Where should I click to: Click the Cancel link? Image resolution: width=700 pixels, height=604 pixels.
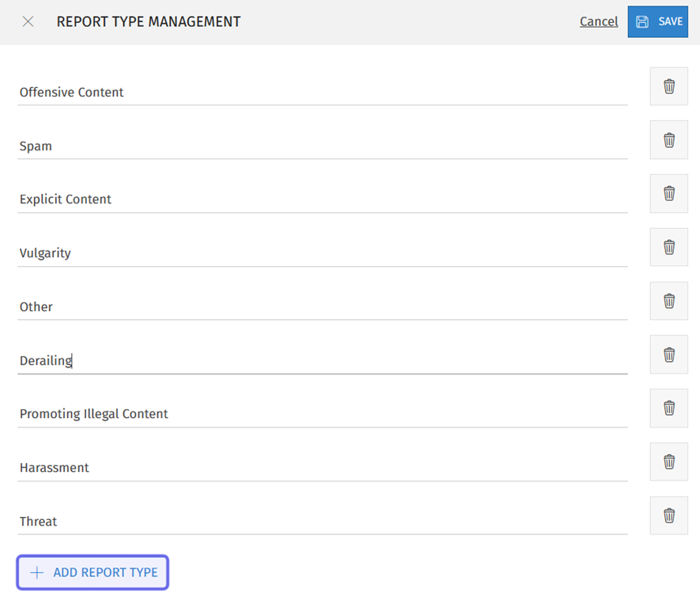point(599,21)
